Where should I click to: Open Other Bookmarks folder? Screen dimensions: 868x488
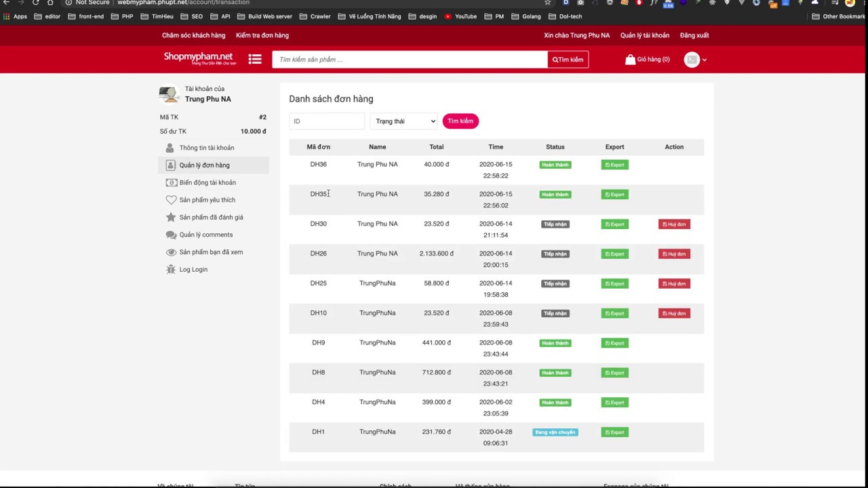coord(838,16)
